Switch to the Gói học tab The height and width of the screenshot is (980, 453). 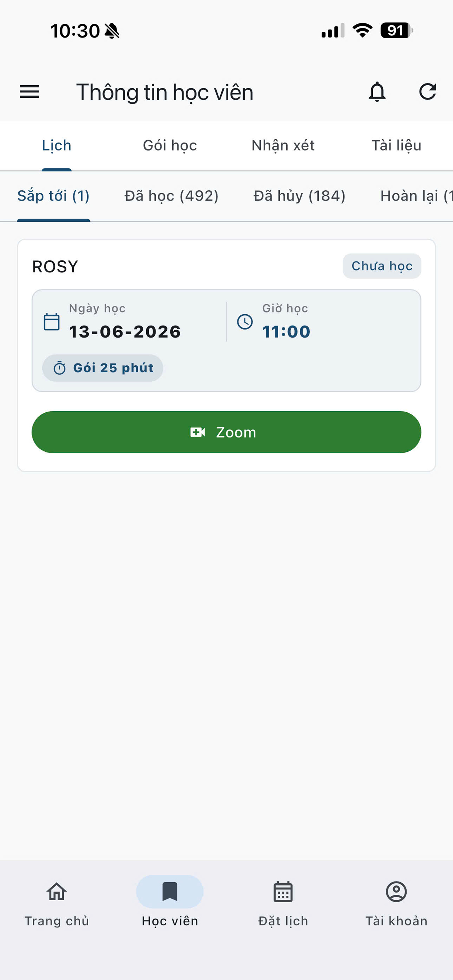(170, 145)
